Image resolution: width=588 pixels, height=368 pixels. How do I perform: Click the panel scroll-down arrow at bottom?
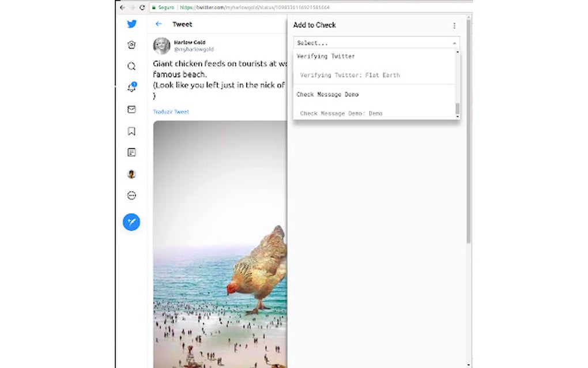pos(469,365)
